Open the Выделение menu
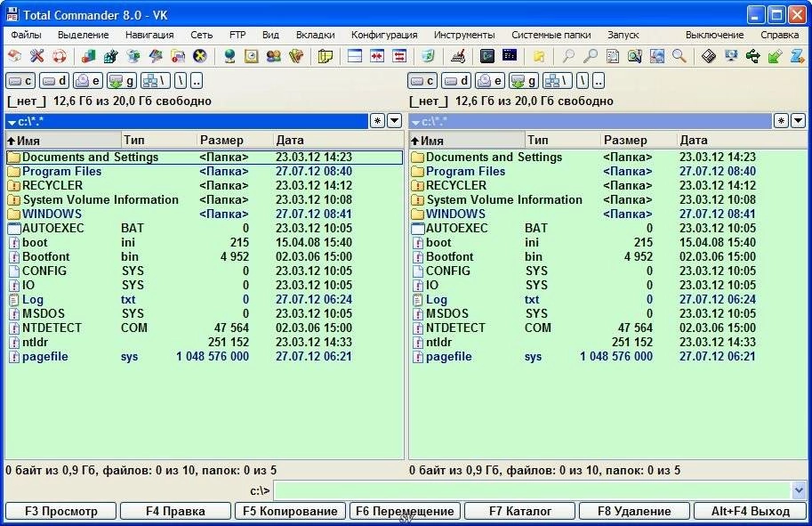This screenshot has width=812, height=526. tap(84, 35)
